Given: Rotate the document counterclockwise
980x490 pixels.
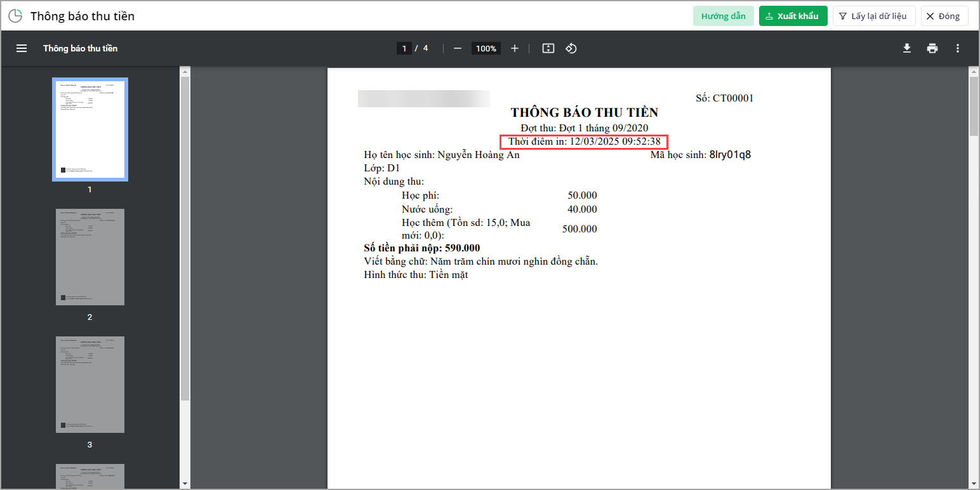Looking at the screenshot, I should [x=571, y=48].
